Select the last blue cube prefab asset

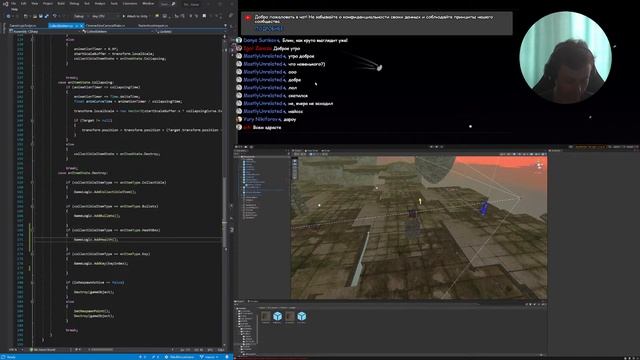click(302, 317)
